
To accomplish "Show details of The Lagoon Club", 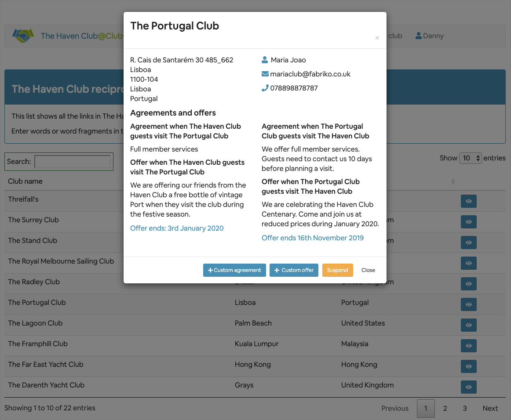I will coord(468,325).
